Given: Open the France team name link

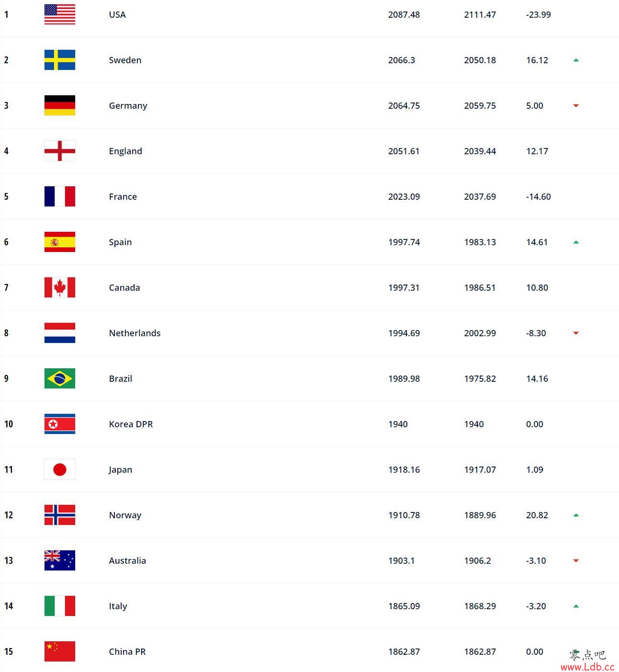Looking at the screenshot, I should [123, 196].
